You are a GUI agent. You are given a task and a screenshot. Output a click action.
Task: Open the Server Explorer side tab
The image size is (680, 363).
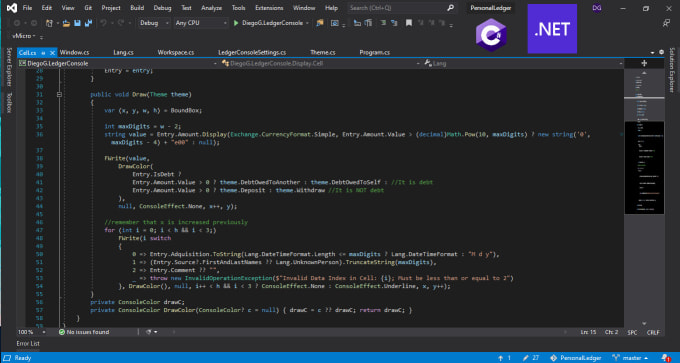[x=9, y=66]
